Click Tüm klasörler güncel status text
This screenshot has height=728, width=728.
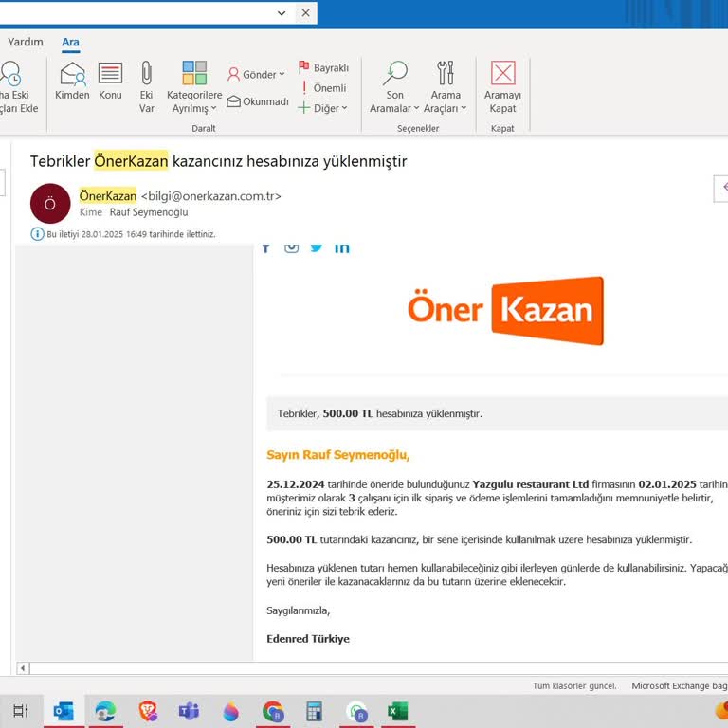click(574, 685)
